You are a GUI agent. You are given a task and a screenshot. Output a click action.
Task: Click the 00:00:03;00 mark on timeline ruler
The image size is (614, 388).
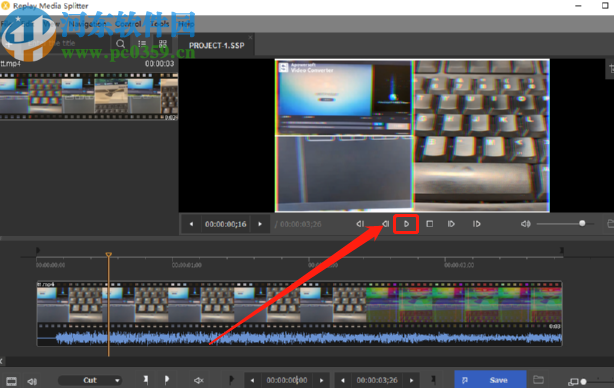(x=459, y=265)
